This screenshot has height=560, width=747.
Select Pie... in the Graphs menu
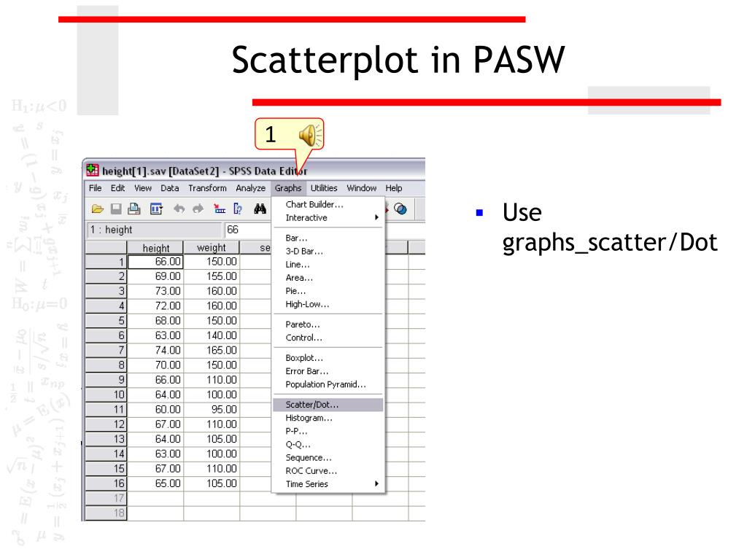click(x=328, y=291)
